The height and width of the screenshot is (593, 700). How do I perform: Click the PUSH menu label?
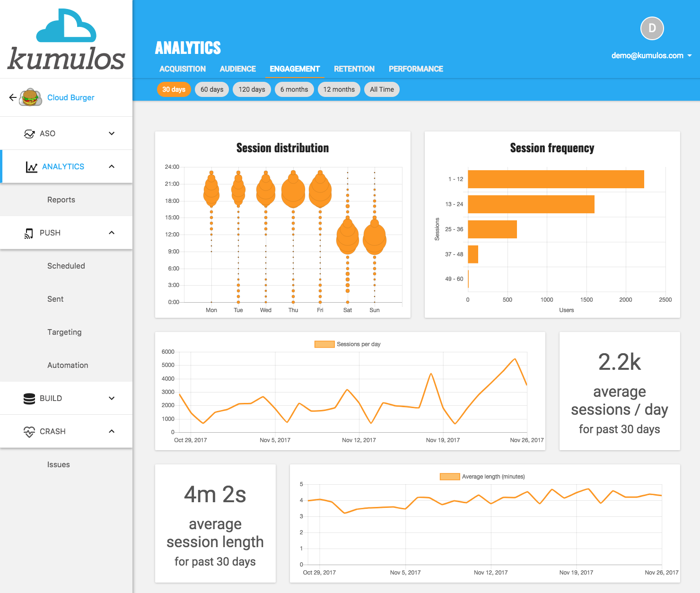pyautogui.click(x=50, y=233)
